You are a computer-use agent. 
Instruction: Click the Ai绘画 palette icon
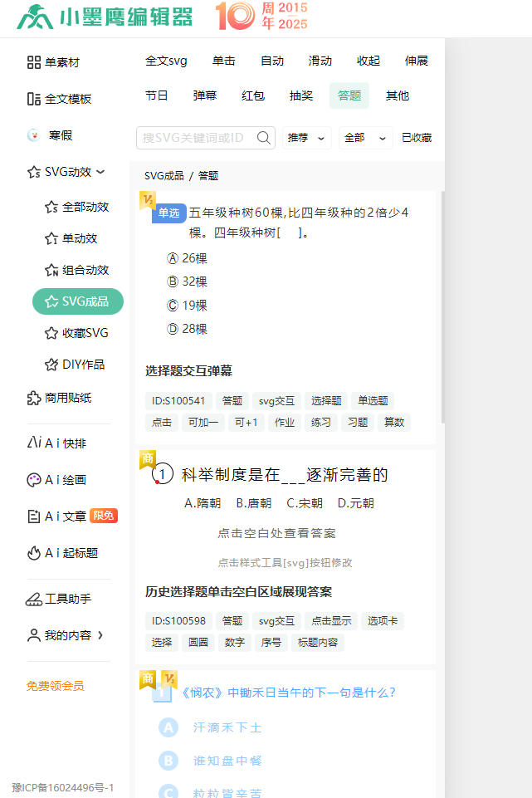tap(33, 480)
